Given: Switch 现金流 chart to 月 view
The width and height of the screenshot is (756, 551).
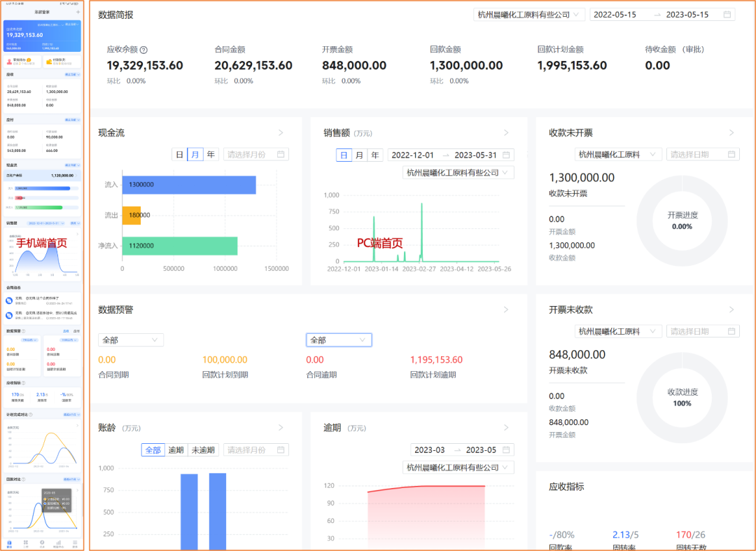Looking at the screenshot, I should (x=195, y=154).
